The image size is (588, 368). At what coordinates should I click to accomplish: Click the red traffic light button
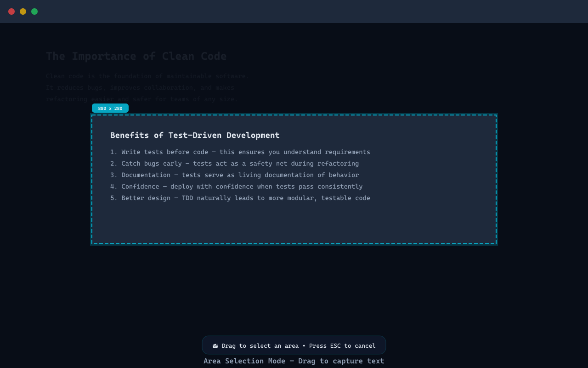pyautogui.click(x=11, y=11)
